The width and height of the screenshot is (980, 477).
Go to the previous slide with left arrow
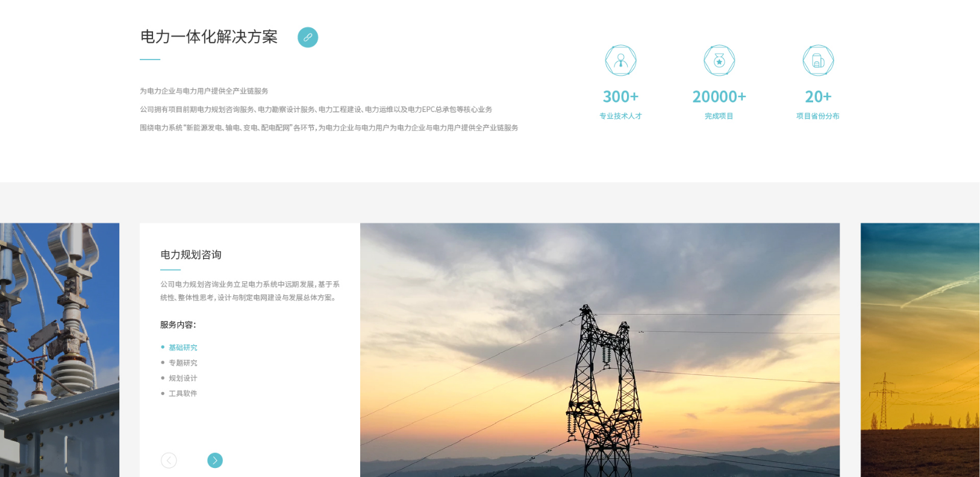pos(169,460)
